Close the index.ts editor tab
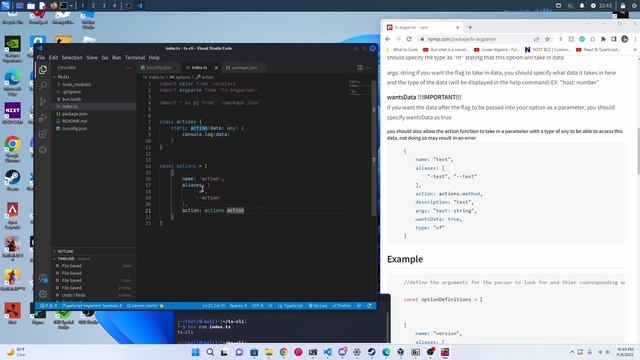This screenshot has height=360, width=640. (x=216, y=68)
